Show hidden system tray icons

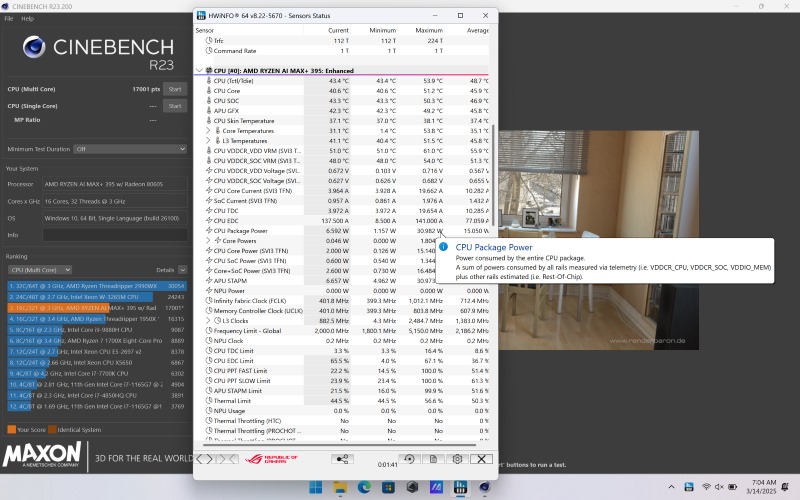click(671, 487)
